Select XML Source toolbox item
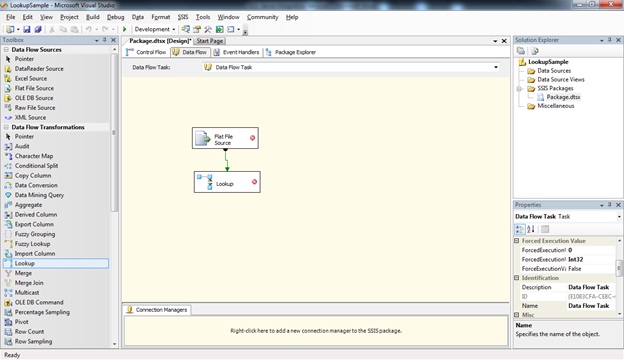Viewport: 624px width, 360px height. click(x=30, y=117)
